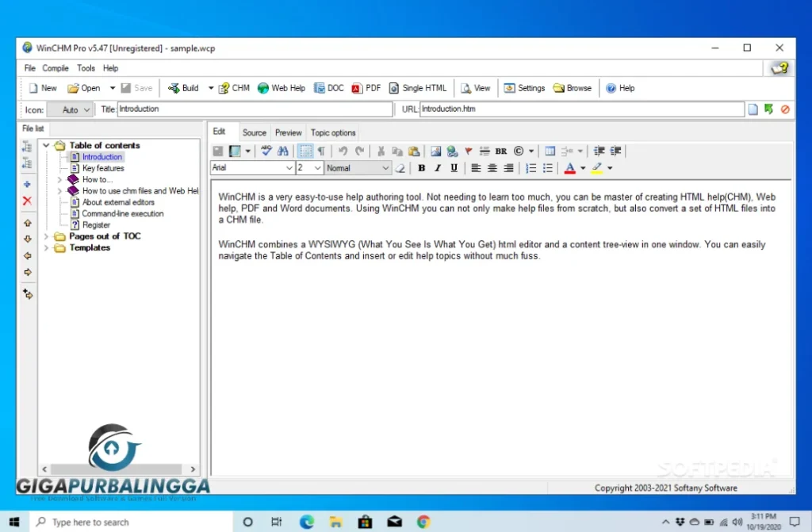Apply the red font color swatch

tap(569, 168)
